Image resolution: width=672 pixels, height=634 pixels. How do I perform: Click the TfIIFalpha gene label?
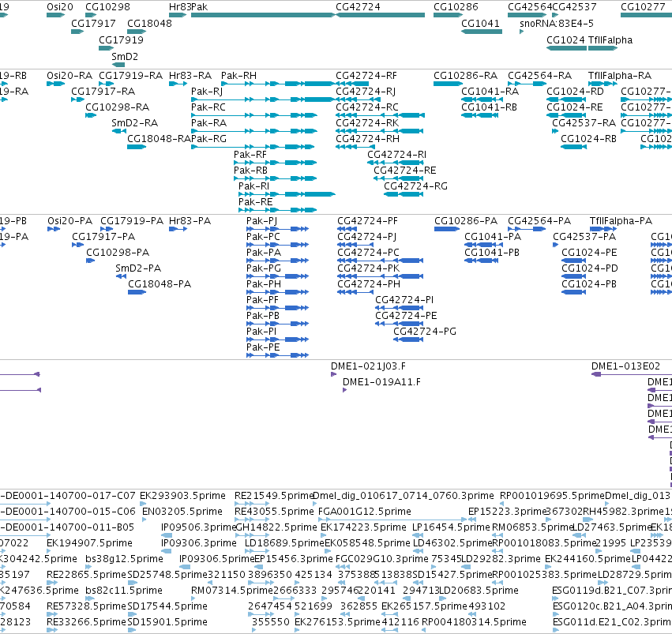610,39
